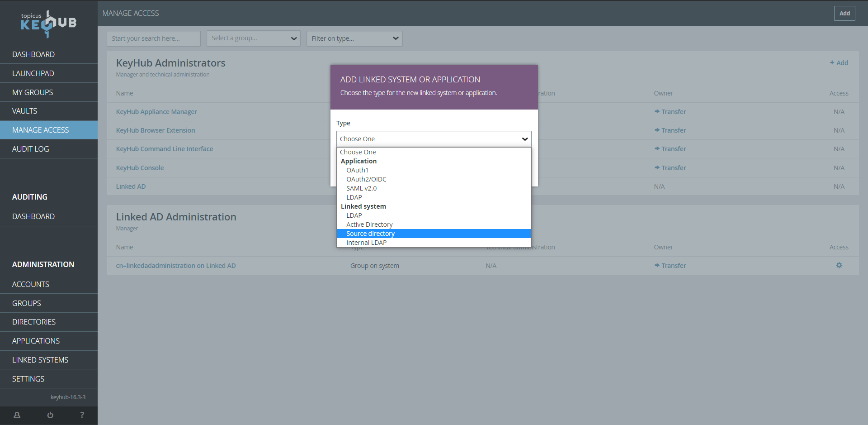The width and height of the screenshot is (868, 425).
Task: Open KeyHub Browser Extension link
Action: click(156, 130)
